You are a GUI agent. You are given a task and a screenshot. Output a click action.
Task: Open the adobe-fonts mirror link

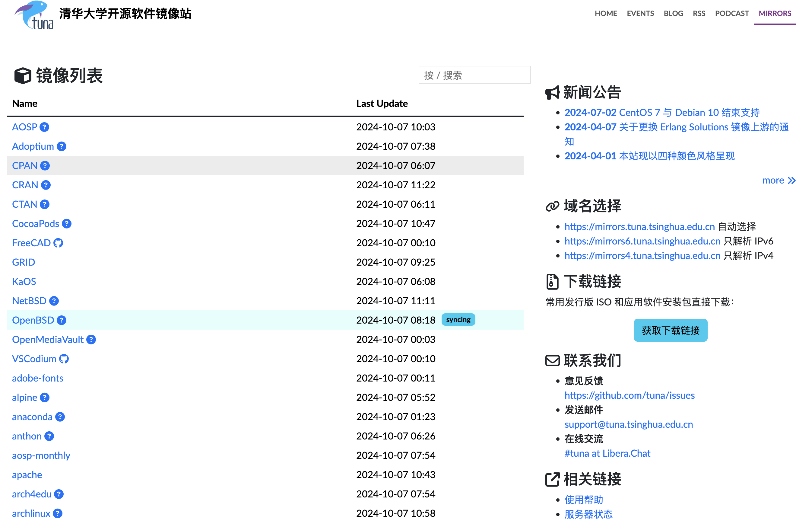(x=38, y=378)
